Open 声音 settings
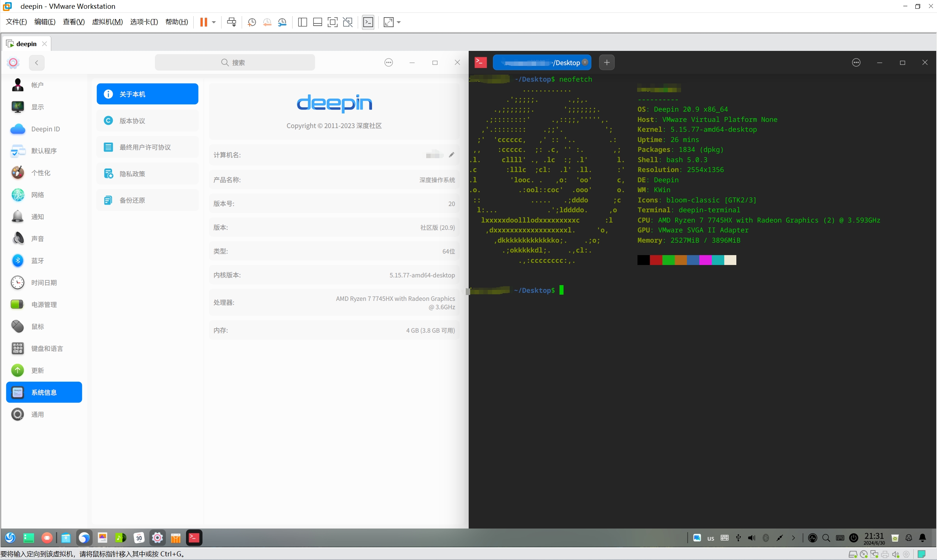Screen dimensions: 937x560 44,239
